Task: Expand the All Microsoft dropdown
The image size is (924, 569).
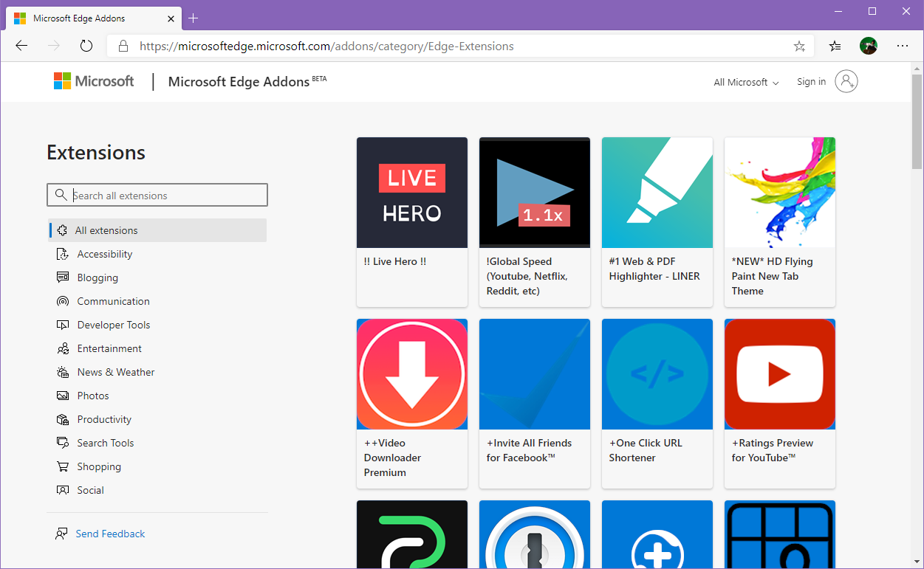Action: 746,82
